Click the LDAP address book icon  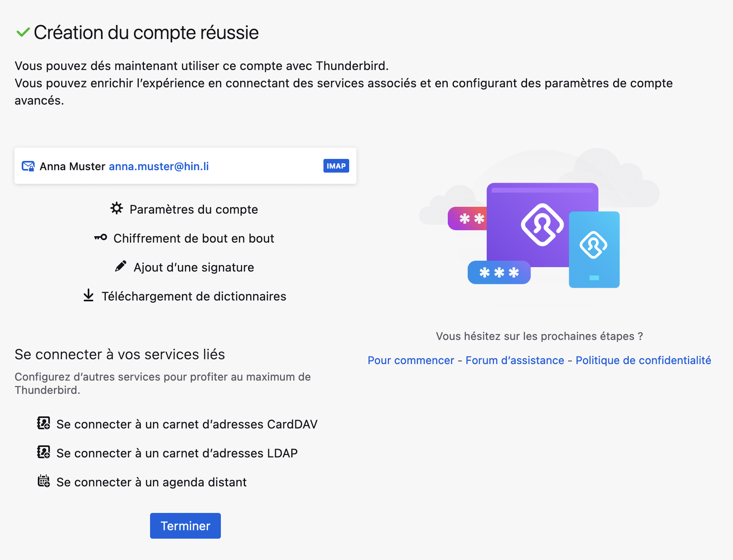[x=43, y=452]
